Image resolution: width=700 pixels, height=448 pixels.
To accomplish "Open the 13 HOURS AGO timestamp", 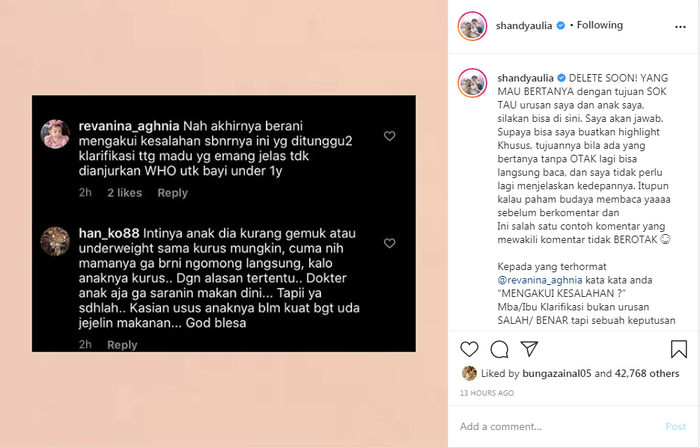I will pos(487,393).
